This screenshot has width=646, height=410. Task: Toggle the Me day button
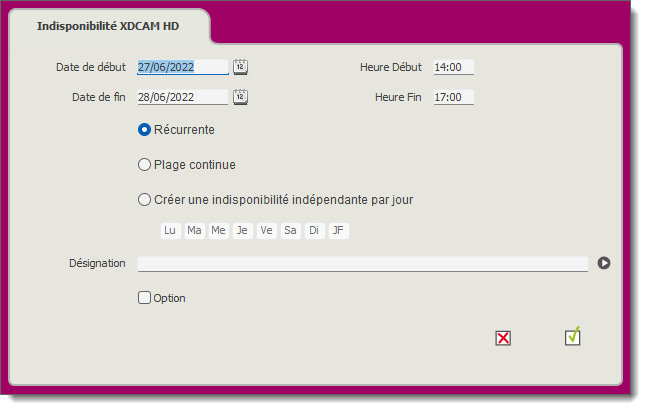pyautogui.click(x=218, y=230)
